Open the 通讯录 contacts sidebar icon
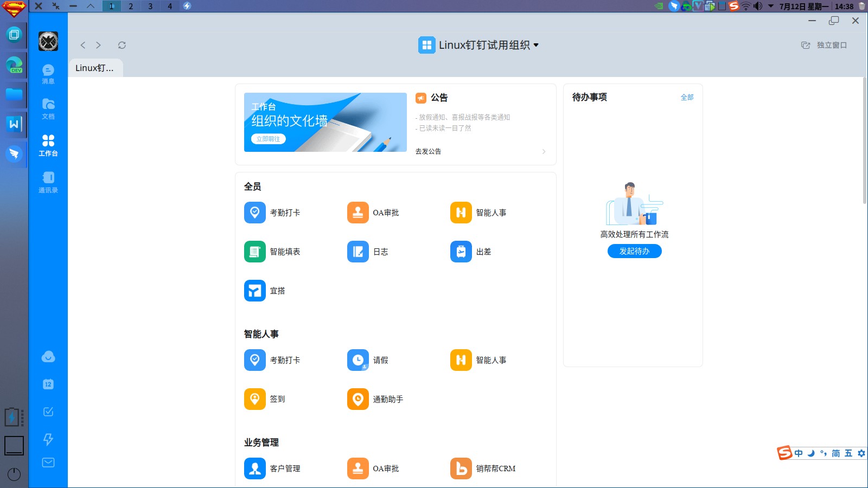Viewport: 868px width, 488px height. (48, 182)
